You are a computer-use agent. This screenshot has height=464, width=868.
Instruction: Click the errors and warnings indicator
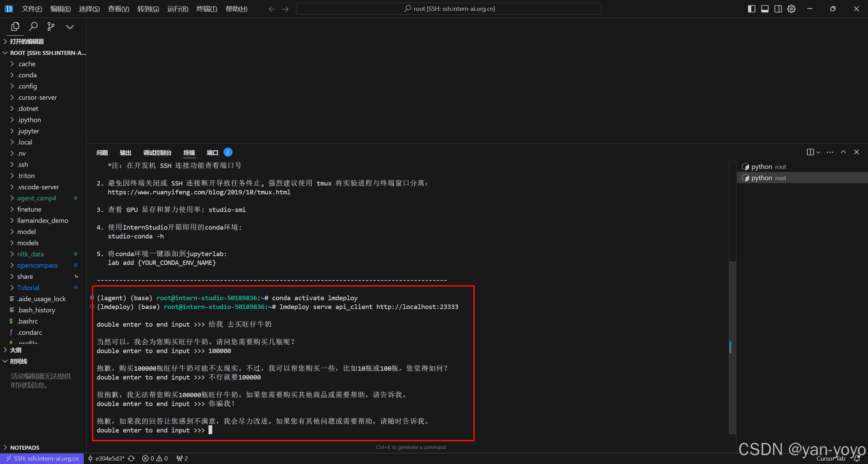[155, 458]
